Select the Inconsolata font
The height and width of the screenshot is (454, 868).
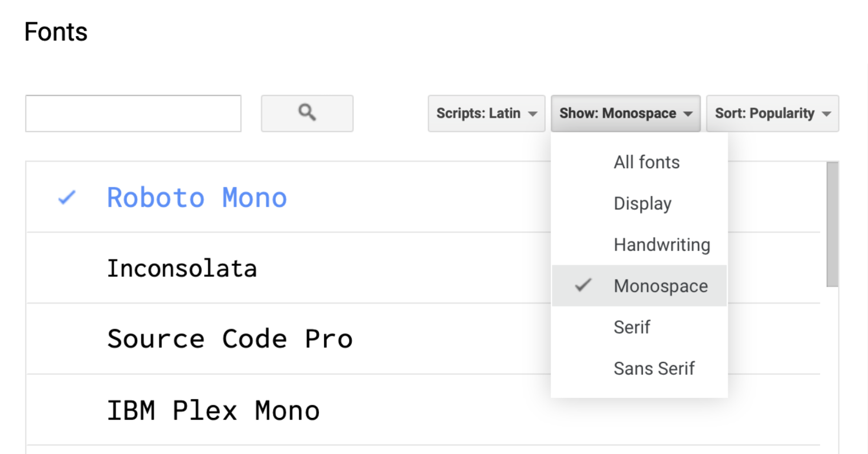click(x=182, y=268)
